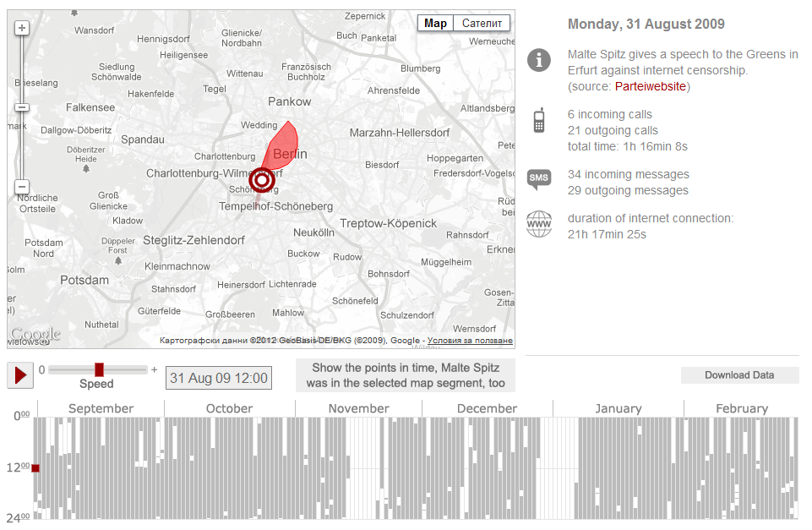This screenshot has height=530, width=812.
Task: Click the Pankow label on the map
Action: (x=290, y=101)
